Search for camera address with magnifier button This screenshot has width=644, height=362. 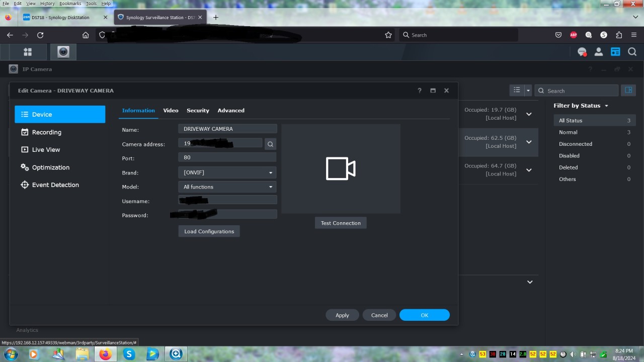(x=270, y=144)
